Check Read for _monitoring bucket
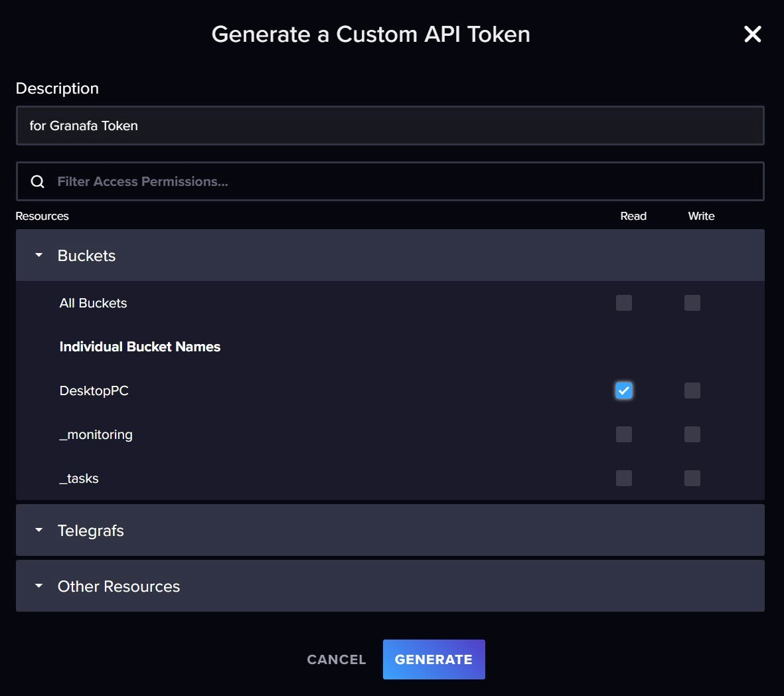 click(624, 434)
